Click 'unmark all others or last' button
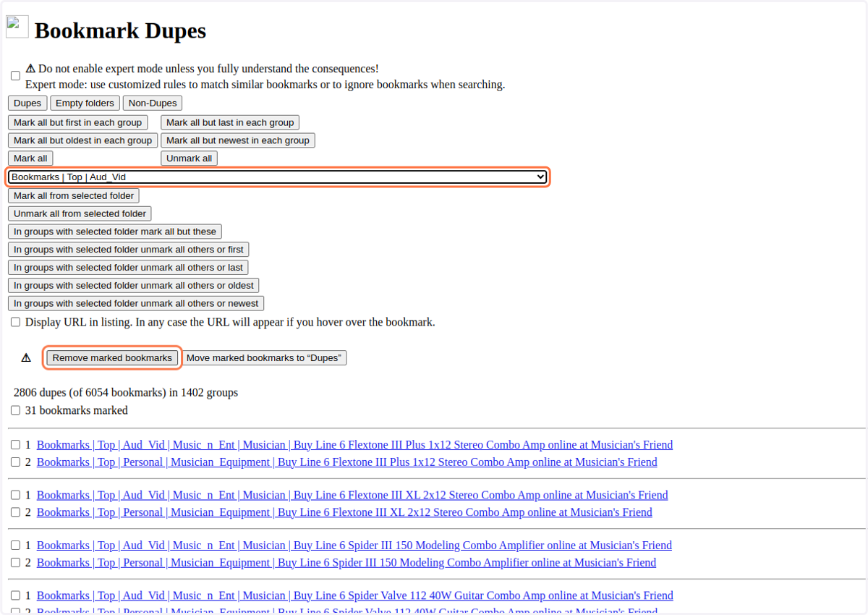 click(128, 268)
